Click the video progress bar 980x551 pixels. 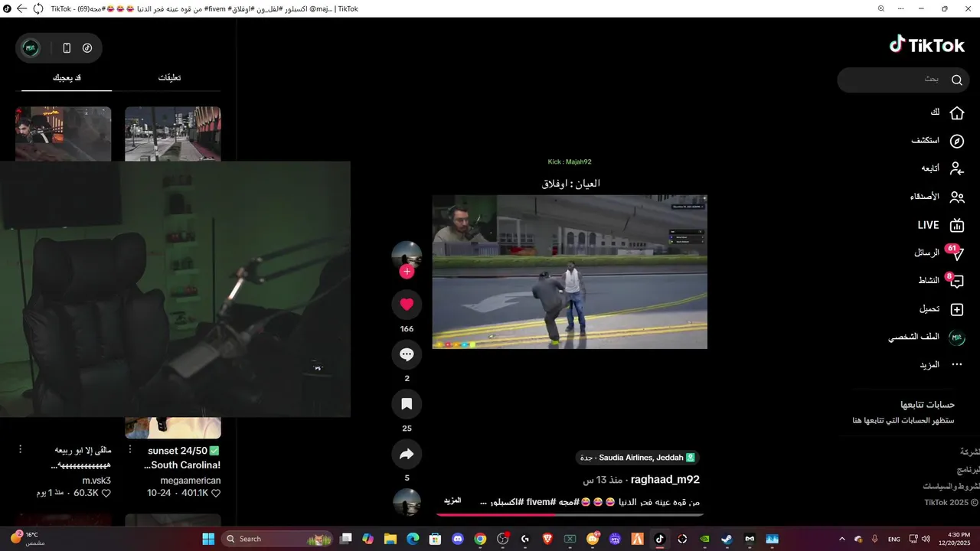(x=570, y=515)
